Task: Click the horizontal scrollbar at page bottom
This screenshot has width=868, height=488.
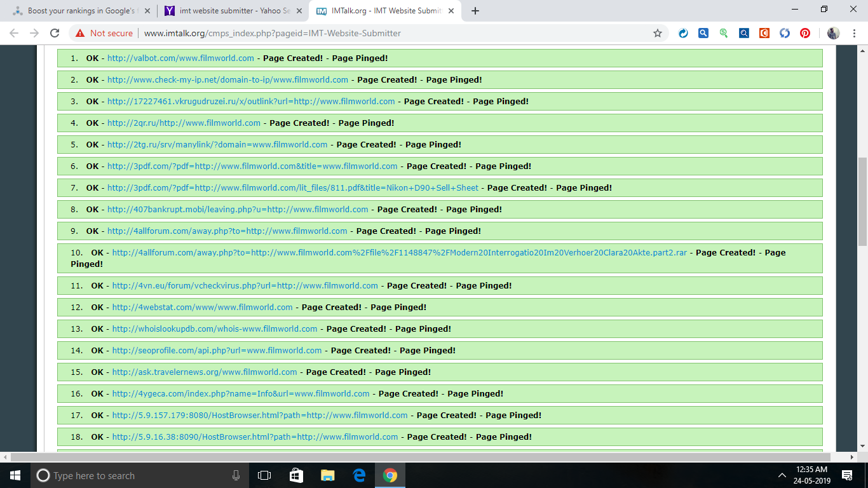Action: pyautogui.click(x=419, y=457)
